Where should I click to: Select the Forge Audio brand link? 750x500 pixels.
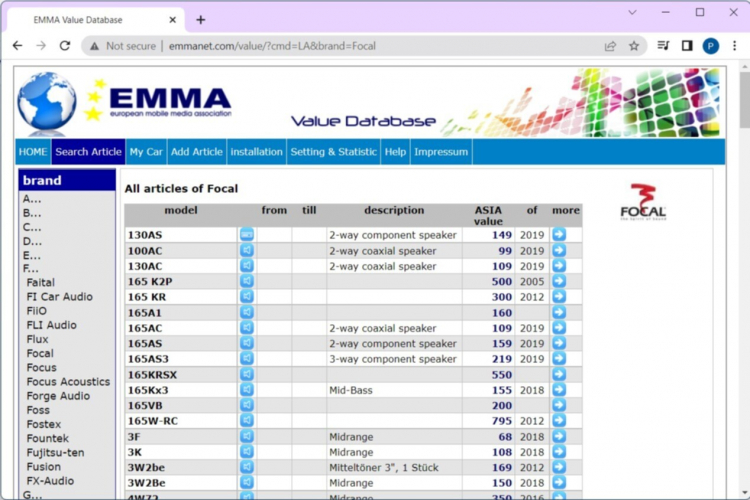click(58, 396)
